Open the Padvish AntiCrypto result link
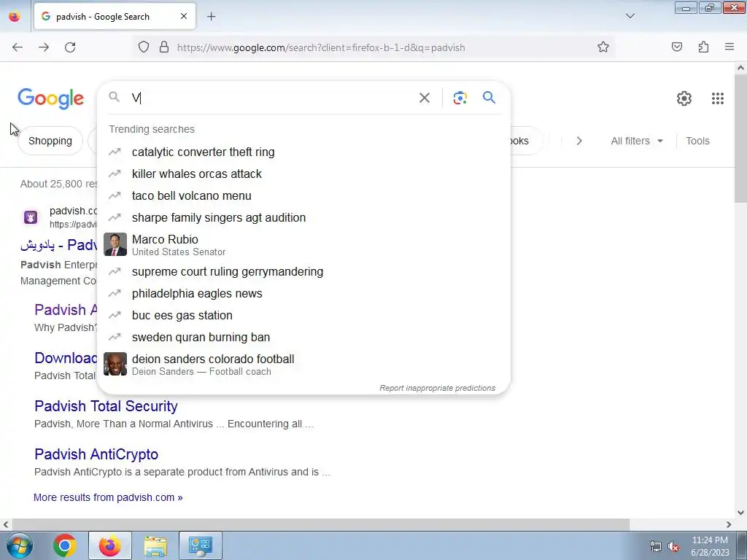This screenshot has height=560, width=747. pyautogui.click(x=96, y=454)
